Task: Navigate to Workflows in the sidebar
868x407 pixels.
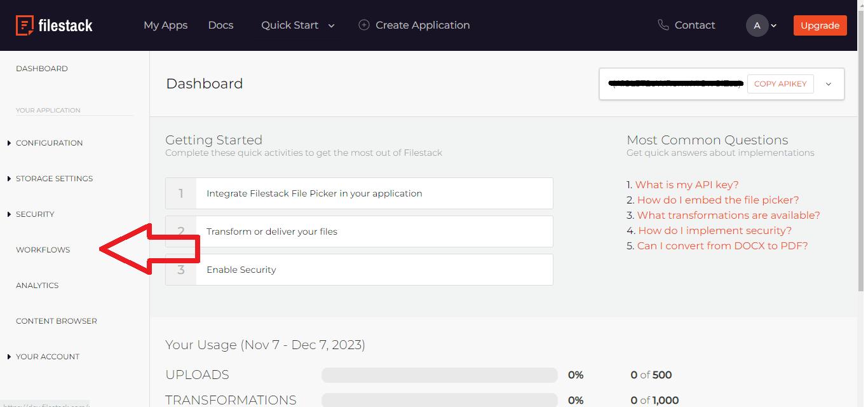Action: pos(43,249)
